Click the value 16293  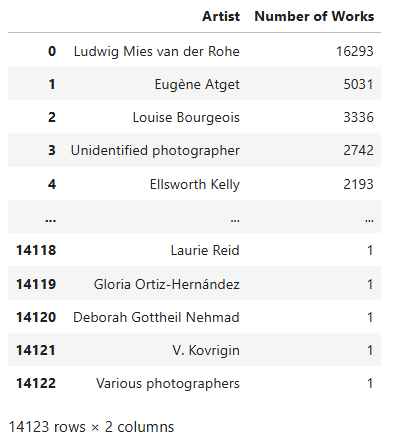[355, 51]
